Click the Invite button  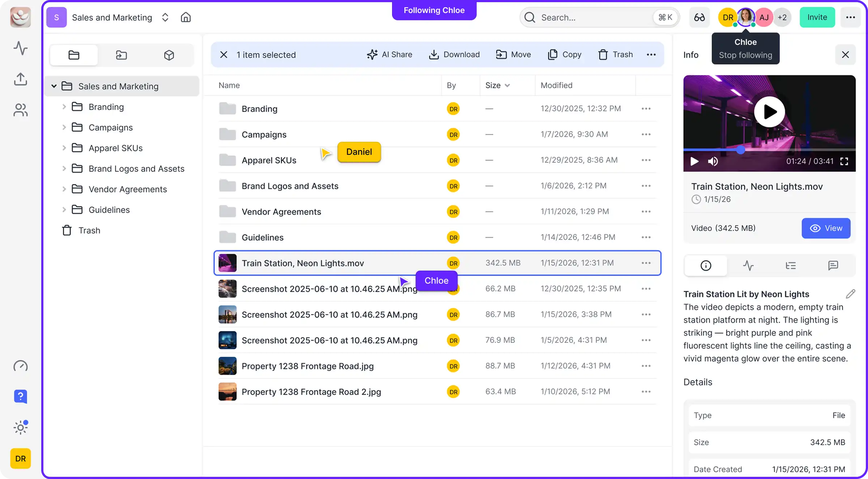click(x=817, y=17)
